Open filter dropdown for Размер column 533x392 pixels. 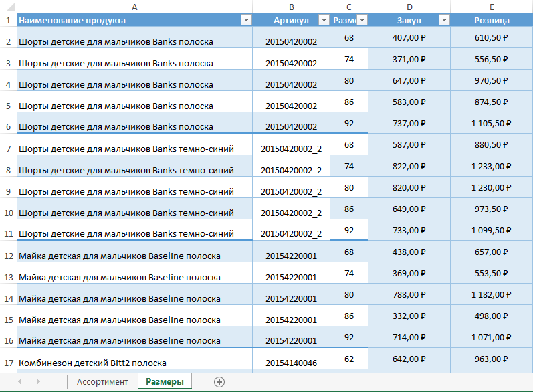pyautogui.click(x=362, y=20)
